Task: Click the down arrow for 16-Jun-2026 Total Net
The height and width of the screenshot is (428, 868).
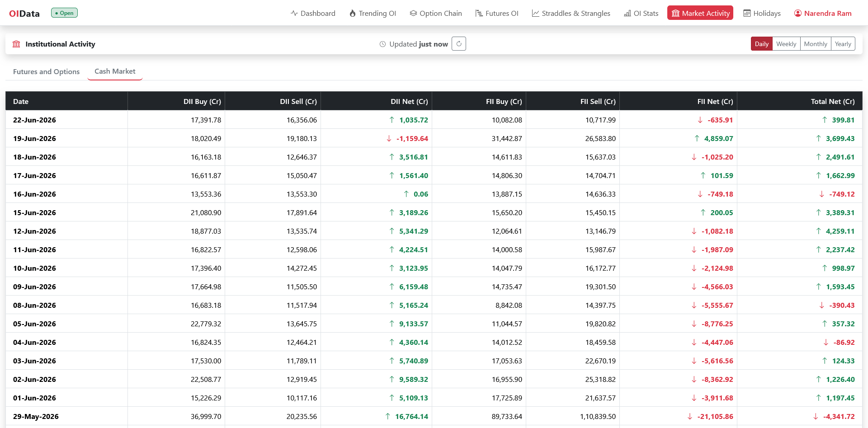Action: point(822,194)
